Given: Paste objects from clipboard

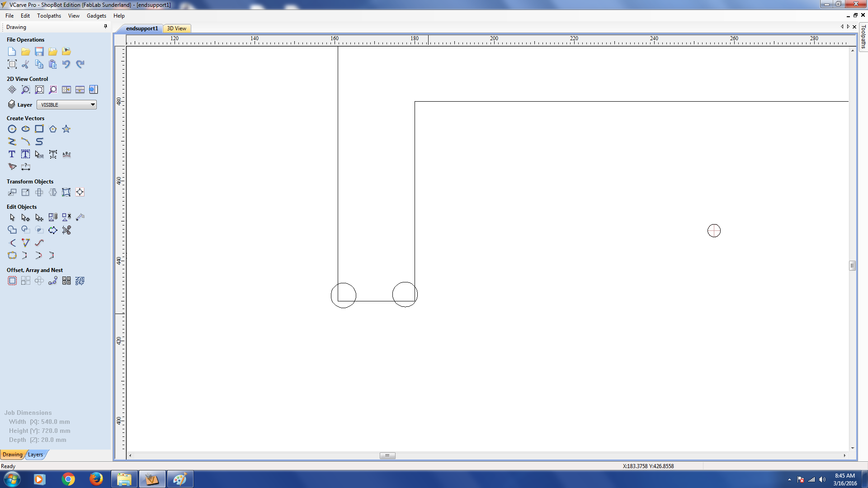Looking at the screenshot, I should (53, 64).
